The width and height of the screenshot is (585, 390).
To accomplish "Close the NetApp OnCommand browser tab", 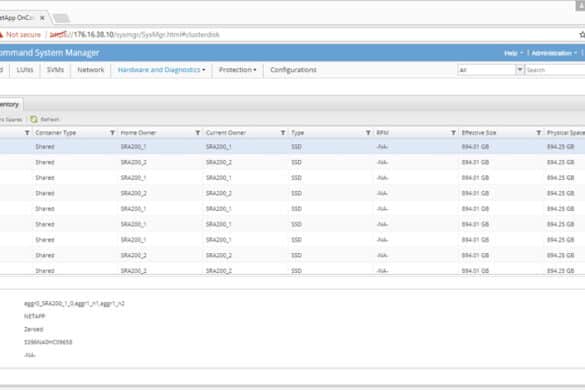I will [42, 18].
